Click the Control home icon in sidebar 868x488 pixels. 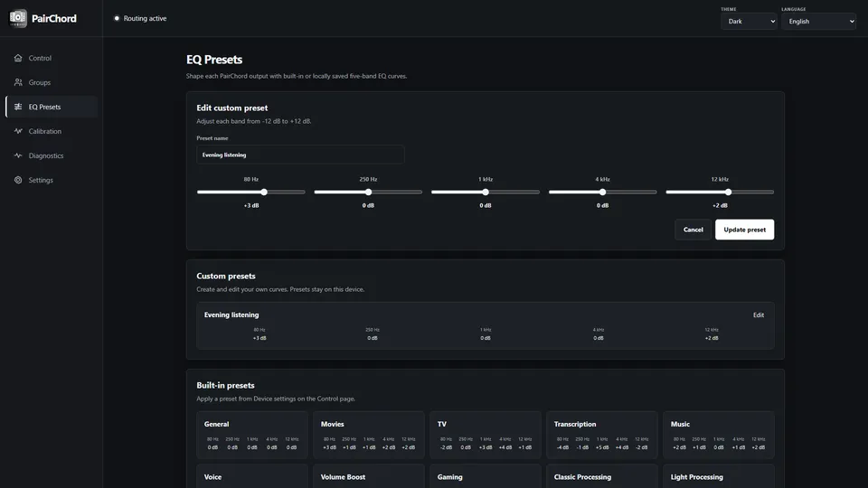[x=18, y=58]
